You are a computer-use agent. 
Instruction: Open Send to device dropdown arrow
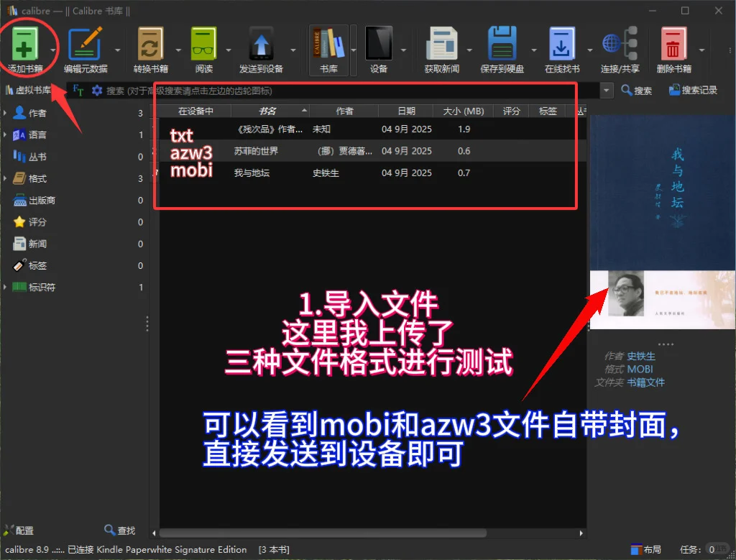coord(293,50)
